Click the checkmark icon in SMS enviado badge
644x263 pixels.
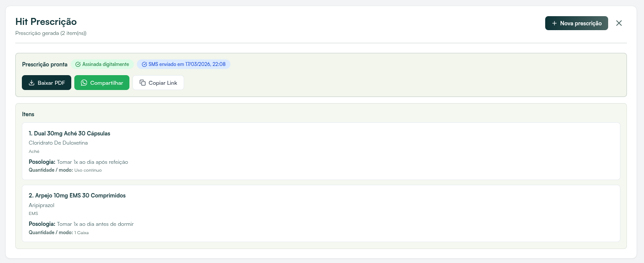coord(144,64)
